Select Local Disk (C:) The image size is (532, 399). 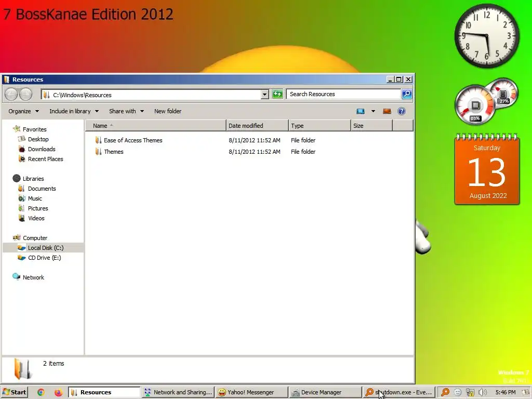tap(44, 248)
